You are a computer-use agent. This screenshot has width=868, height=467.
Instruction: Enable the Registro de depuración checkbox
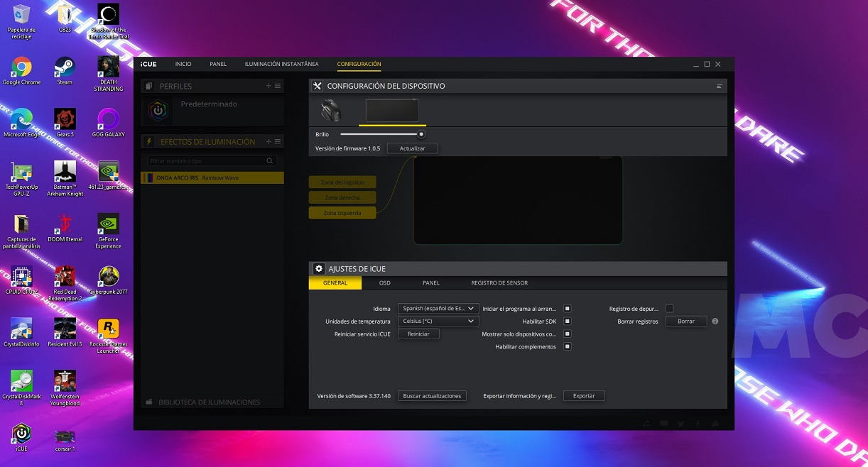669,309
